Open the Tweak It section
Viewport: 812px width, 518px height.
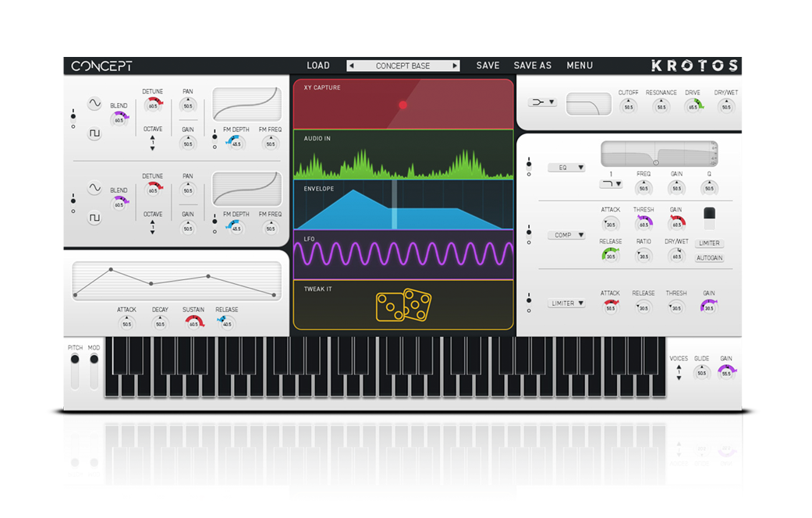click(x=403, y=304)
